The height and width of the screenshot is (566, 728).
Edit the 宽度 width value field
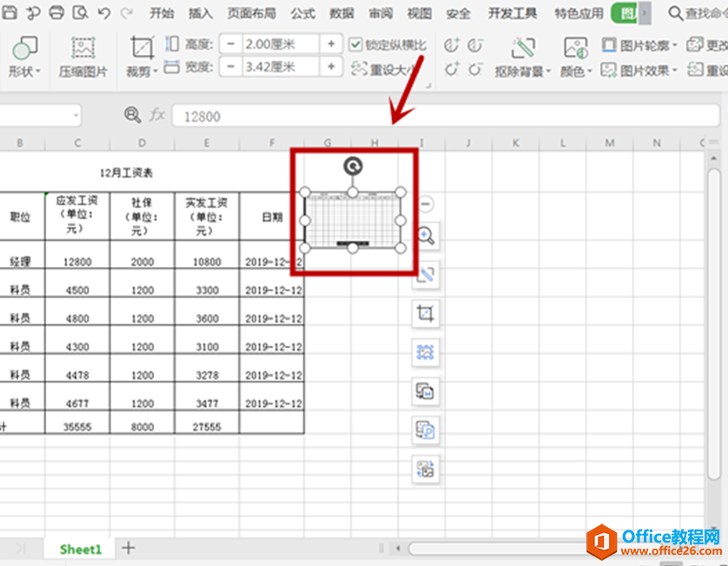click(281, 67)
